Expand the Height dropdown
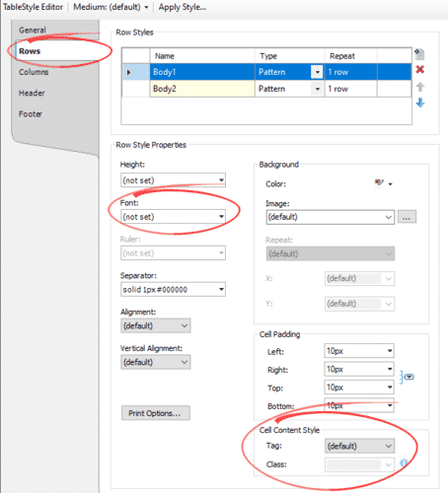Viewport: 448px width, 493px height. (x=173, y=180)
